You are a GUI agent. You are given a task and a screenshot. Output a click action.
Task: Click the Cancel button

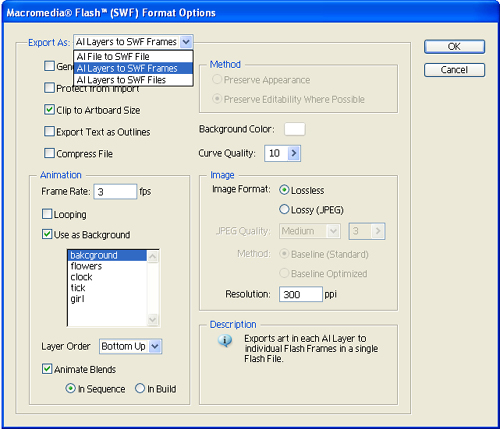pos(454,70)
